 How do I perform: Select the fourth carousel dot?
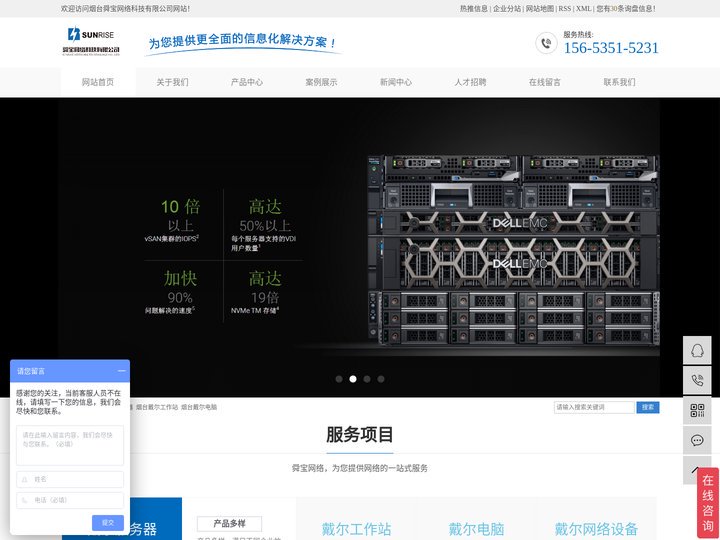(381, 379)
